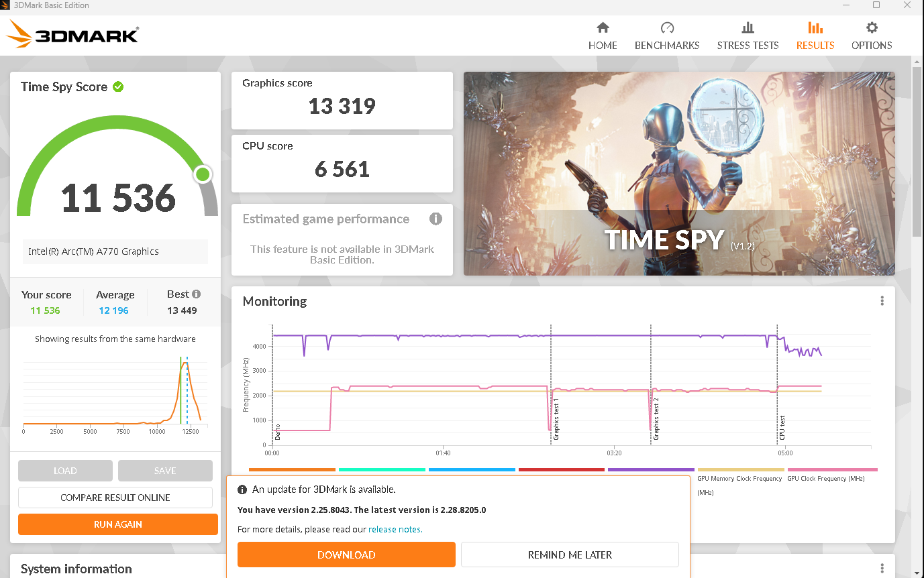Click the Graphics test 1 marker
The image size is (924, 578).
pyautogui.click(x=556, y=419)
